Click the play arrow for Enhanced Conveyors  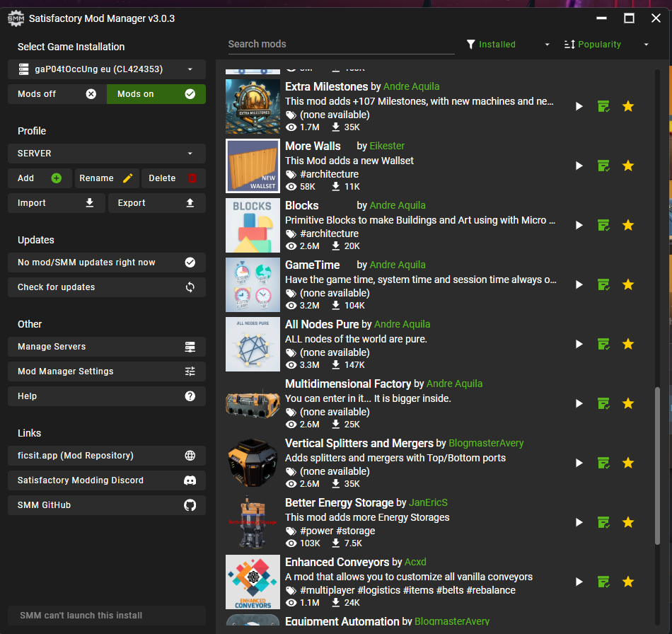click(x=579, y=582)
